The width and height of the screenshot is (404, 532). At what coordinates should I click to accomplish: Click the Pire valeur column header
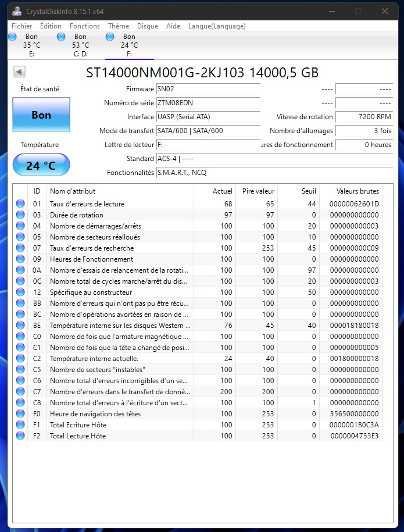(256, 191)
